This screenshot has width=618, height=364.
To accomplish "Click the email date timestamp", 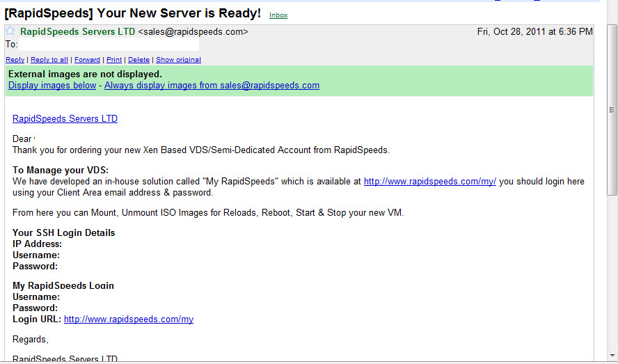I will tap(535, 31).
